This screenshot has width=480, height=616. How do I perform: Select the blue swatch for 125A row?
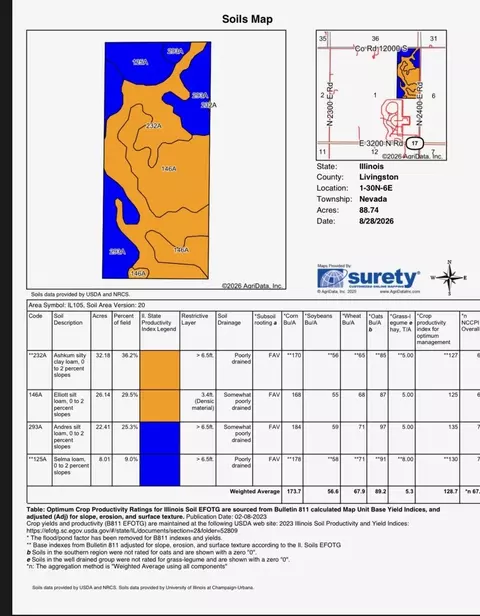click(x=160, y=470)
